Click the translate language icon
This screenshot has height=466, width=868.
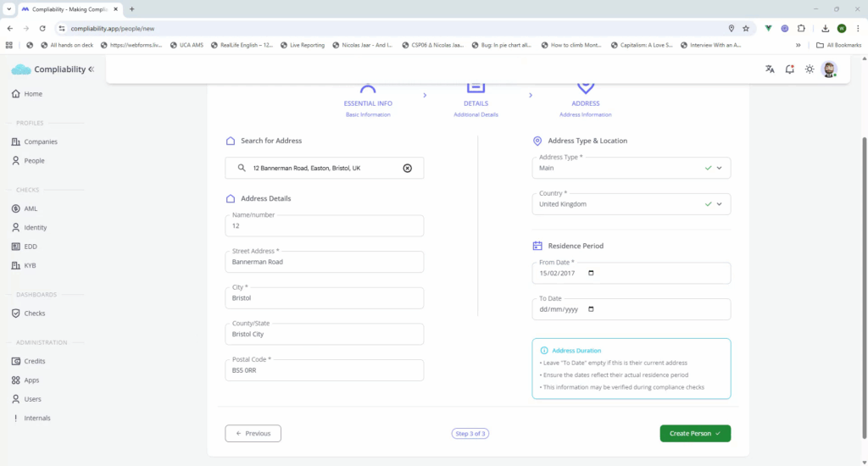click(770, 69)
